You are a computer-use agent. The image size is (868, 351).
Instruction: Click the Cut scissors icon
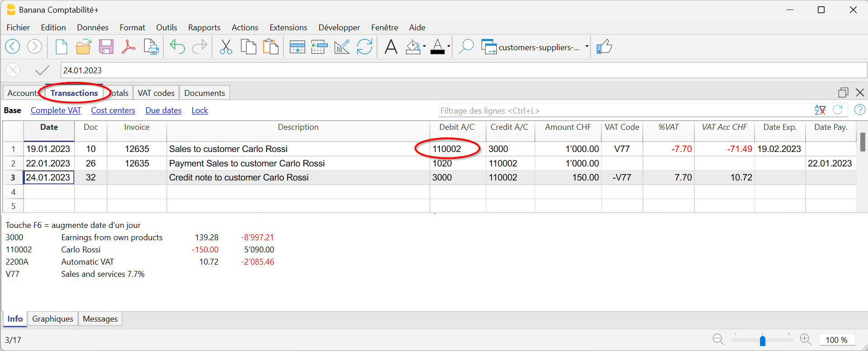[226, 47]
